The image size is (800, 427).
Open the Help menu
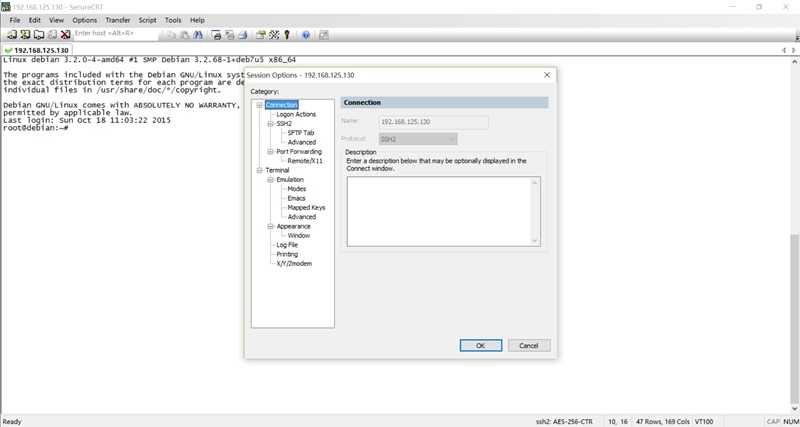click(197, 20)
